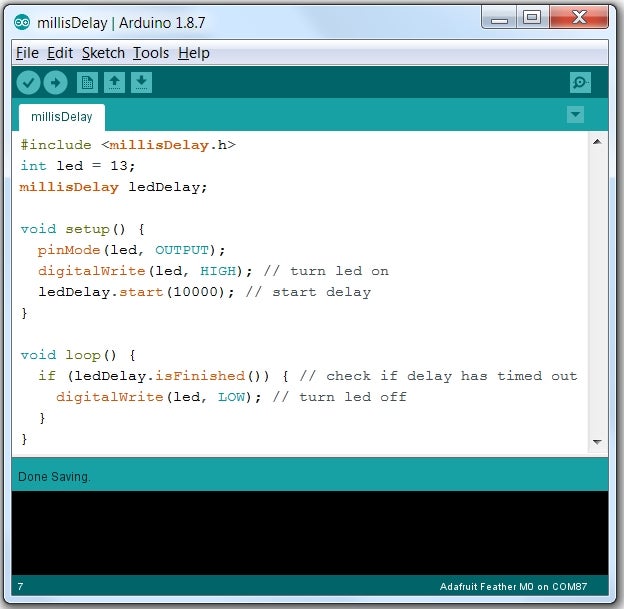Click the 'LOW' keyword in digitalWrite

[231, 397]
